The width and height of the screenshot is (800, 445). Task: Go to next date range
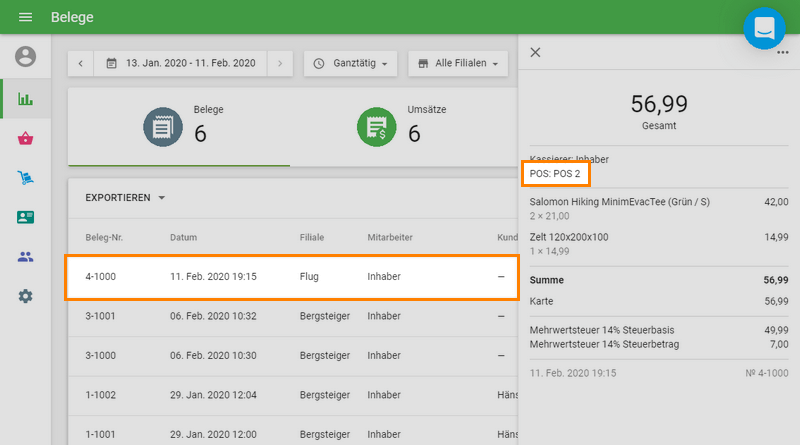click(281, 63)
